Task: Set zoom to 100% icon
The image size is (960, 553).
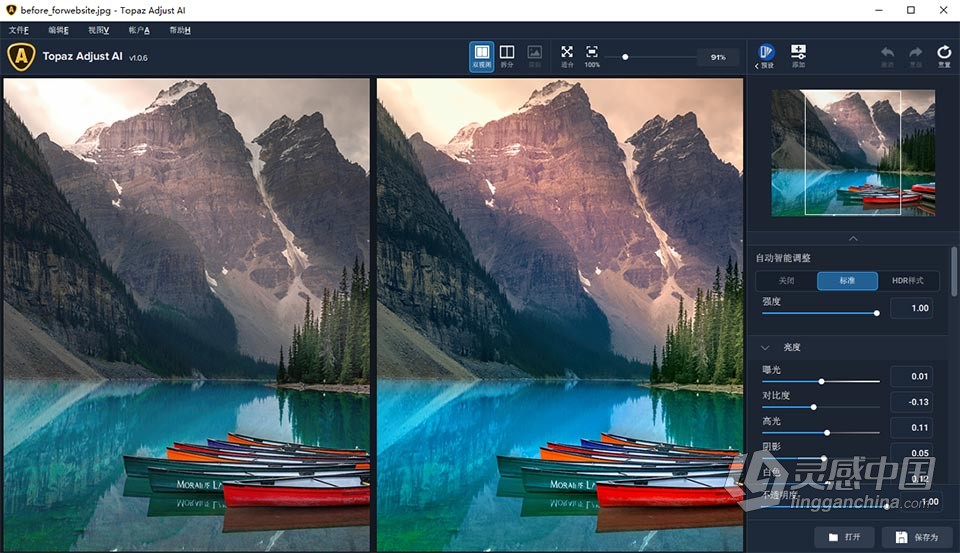Action: pyautogui.click(x=592, y=55)
